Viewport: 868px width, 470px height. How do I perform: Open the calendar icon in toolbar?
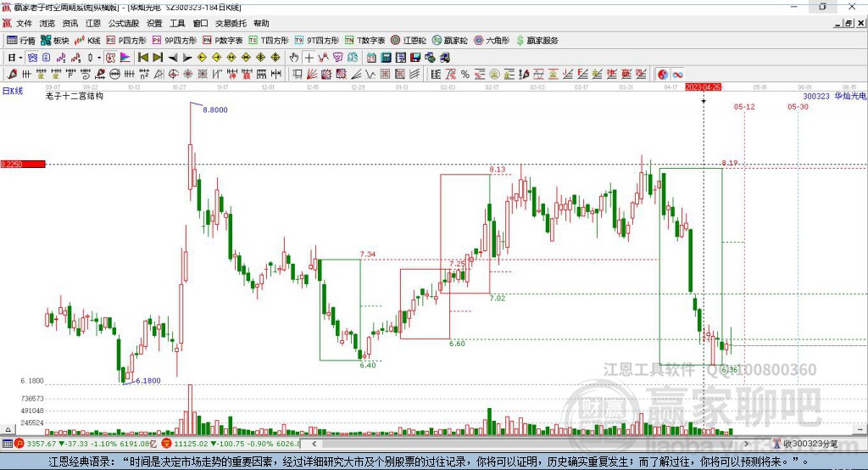click(x=371, y=58)
